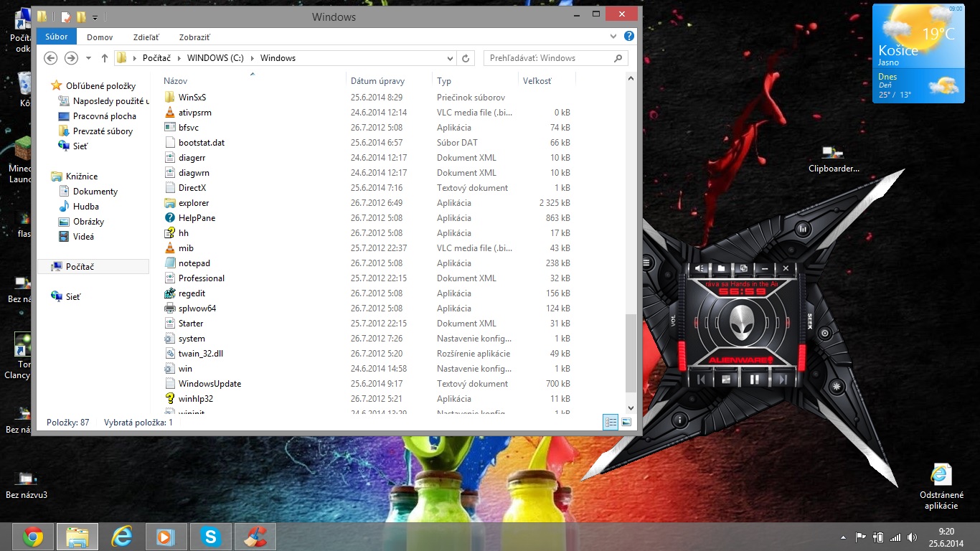980x551 pixels.
Task: Go up one folder level with the up arrow
Action: [x=105, y=58]
